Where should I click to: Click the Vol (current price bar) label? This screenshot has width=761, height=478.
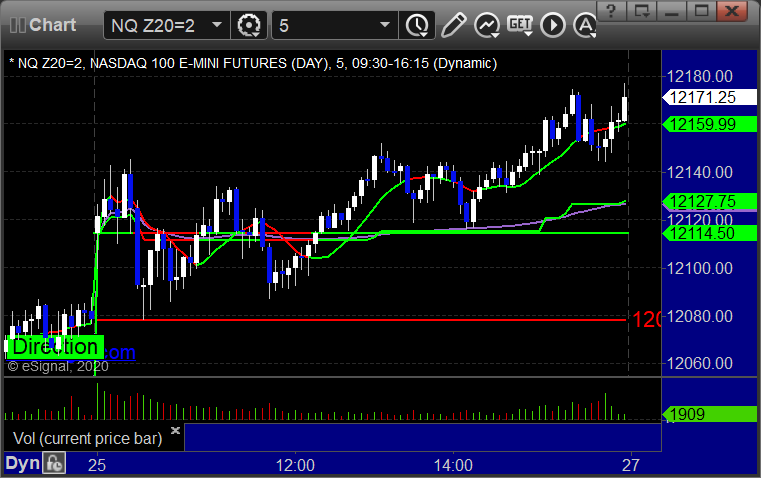pos(87,438)
